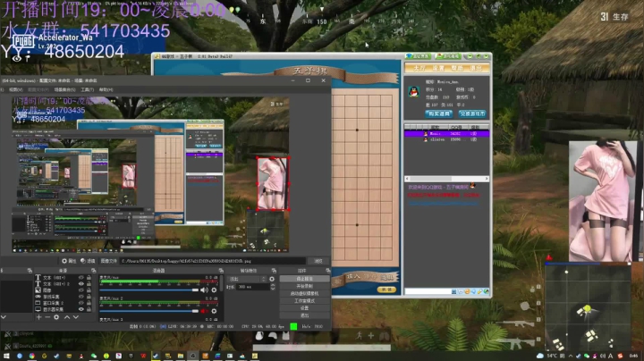Screen dimensions: 644x361
Task: Pop out the 控件 controls dock
Action: (x=327, y=271)
